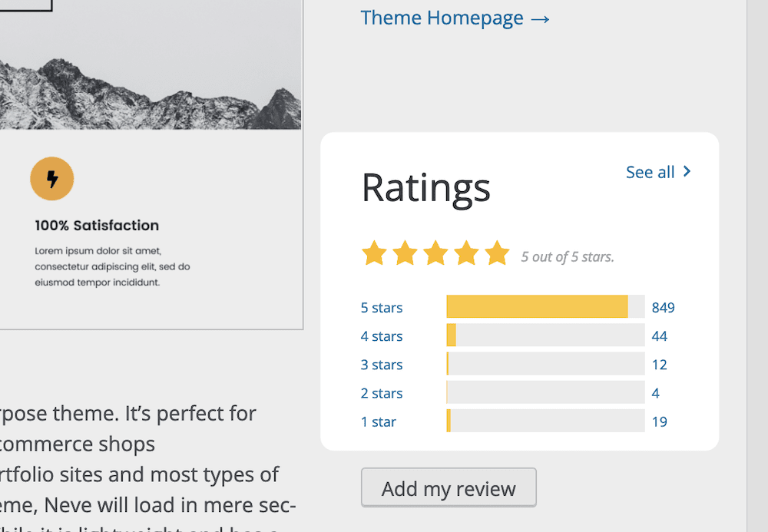Click the fifth star in the Ratings card

pyautogui.click(x=498, y=253)
